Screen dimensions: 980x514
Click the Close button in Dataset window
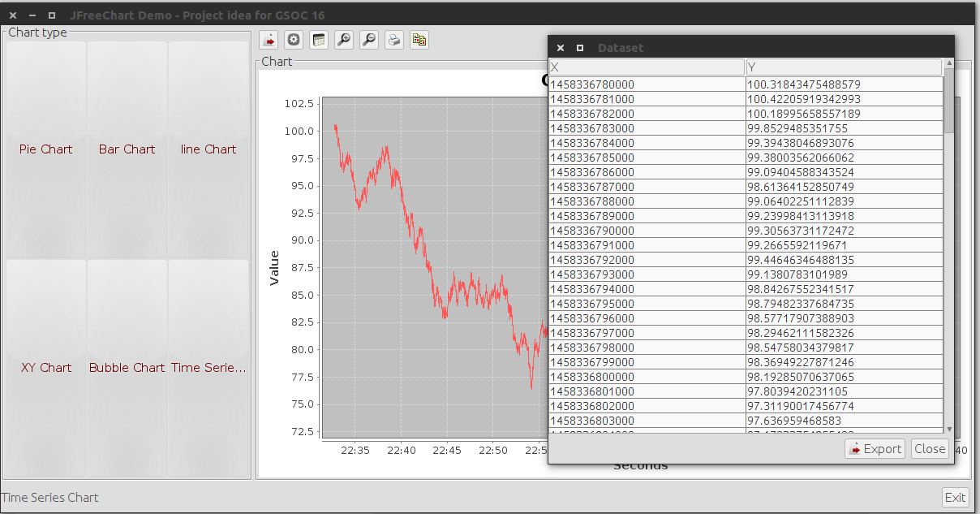(x=930, y=449)
